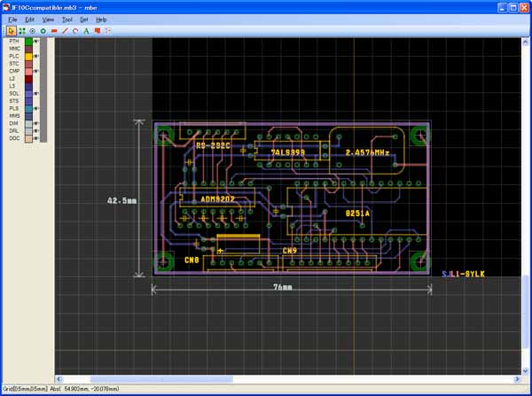Click the pink CMP color swatch
This screenshot has height=396, width=532.
click(29, 71)
